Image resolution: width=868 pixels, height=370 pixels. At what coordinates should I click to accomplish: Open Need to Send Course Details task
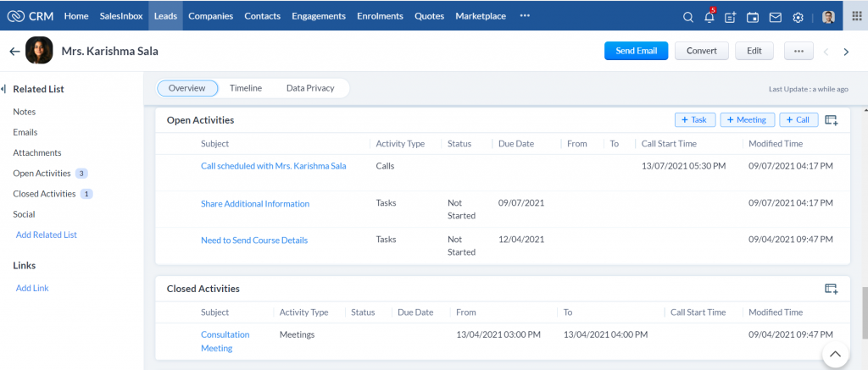(254, 240)
